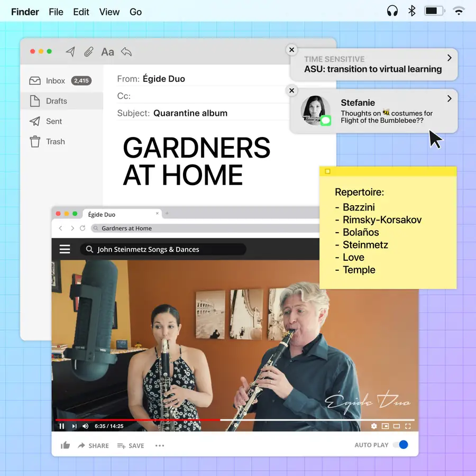
Task: Expand the Stefanie message notification chevron
Action: pyautogui.click(x=449, y=98)
